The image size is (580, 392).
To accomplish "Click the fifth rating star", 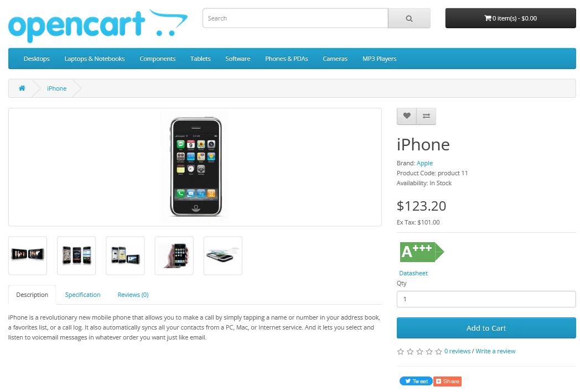I will click(x=439, y=351).
